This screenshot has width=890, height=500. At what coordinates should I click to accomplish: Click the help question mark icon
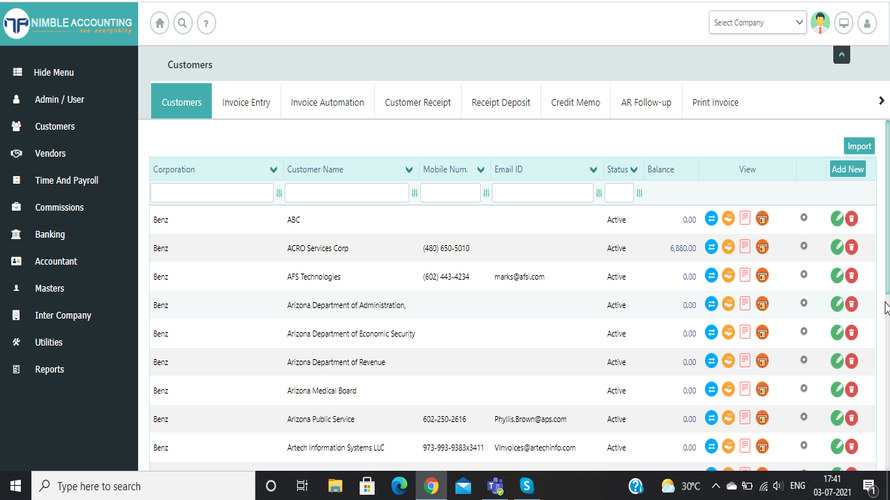(x=206, y=23)
